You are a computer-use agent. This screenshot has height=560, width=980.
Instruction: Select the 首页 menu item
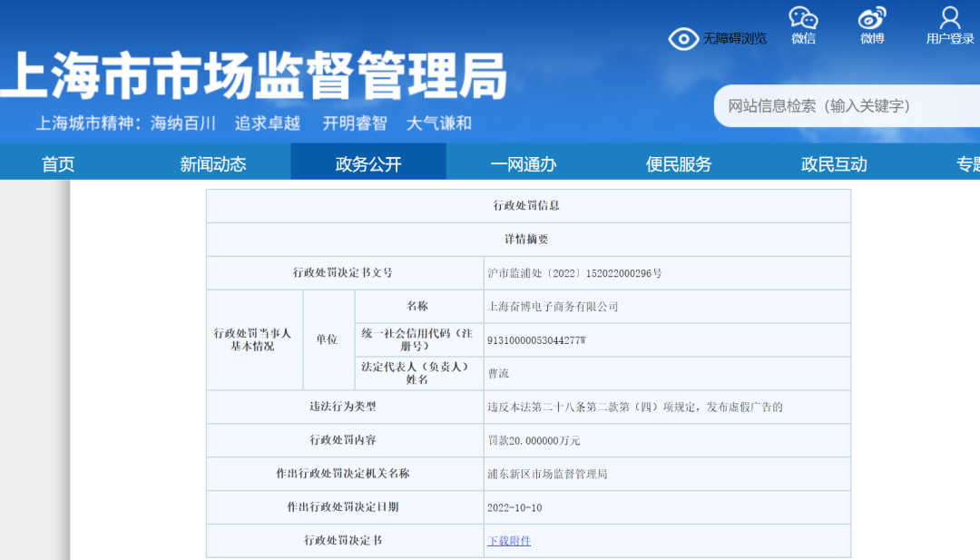point(57,162)
